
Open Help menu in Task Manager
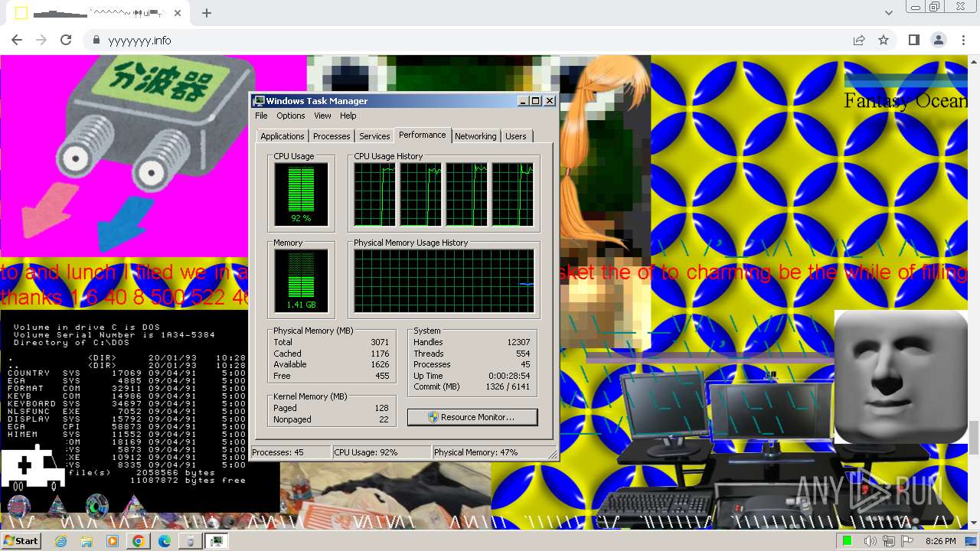(348, 116)
